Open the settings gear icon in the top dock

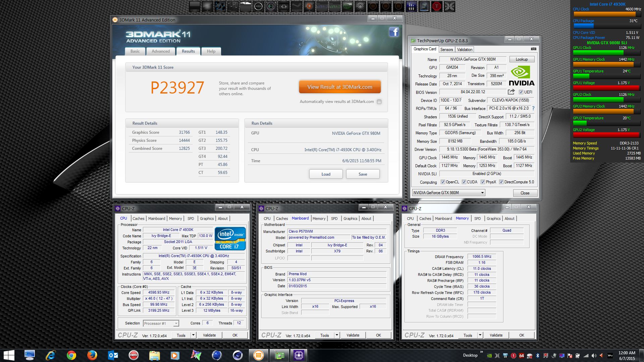point(360,6)
